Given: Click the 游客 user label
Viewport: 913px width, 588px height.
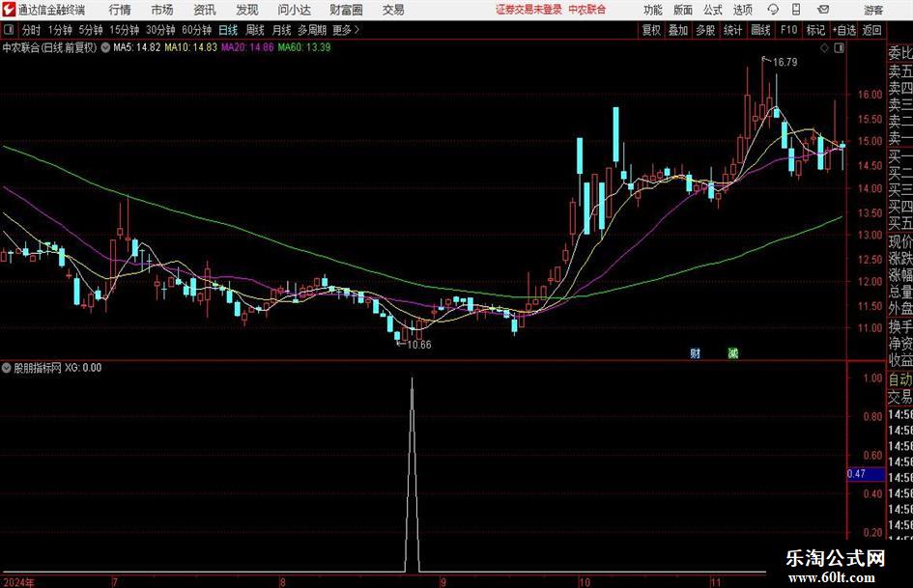Looking at the screenshot, I should (x=873, y=10).
